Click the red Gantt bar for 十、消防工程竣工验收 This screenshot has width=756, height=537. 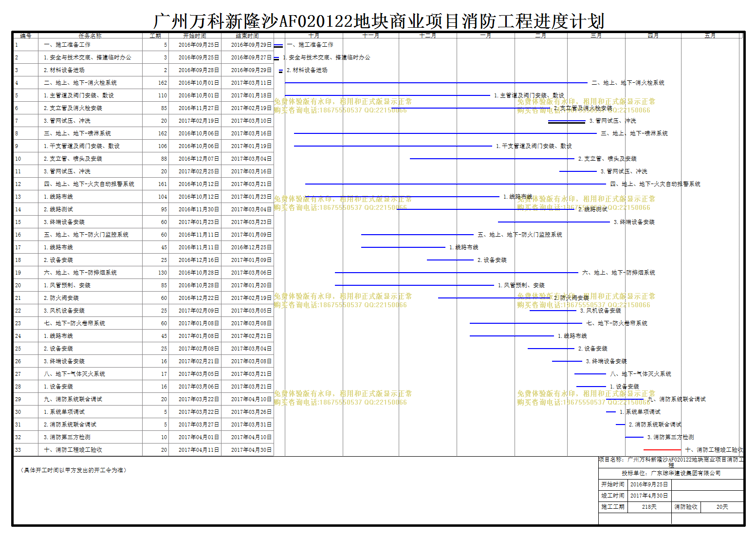[663, 450]
